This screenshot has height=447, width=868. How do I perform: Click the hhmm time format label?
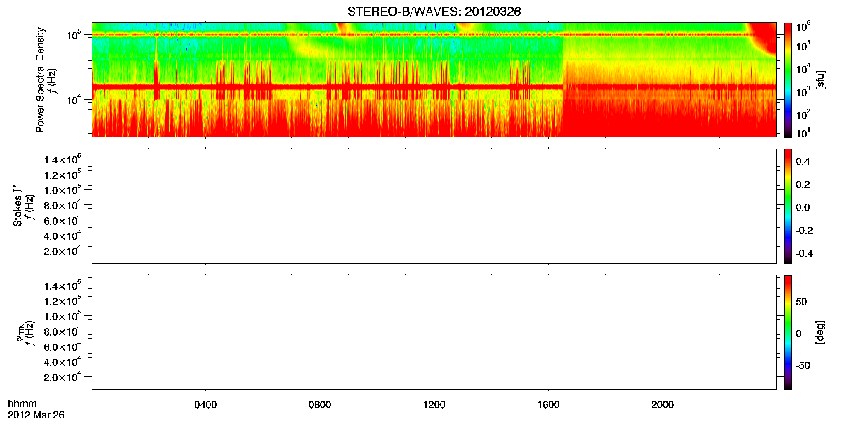click(x=22, y=404)
